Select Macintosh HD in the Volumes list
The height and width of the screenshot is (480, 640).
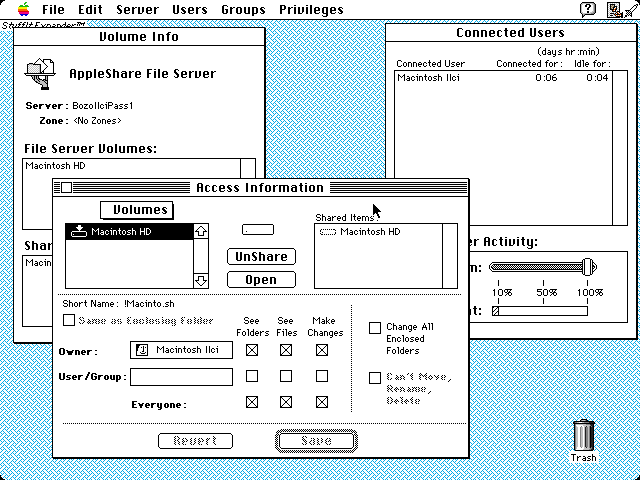tap(129, 231)
